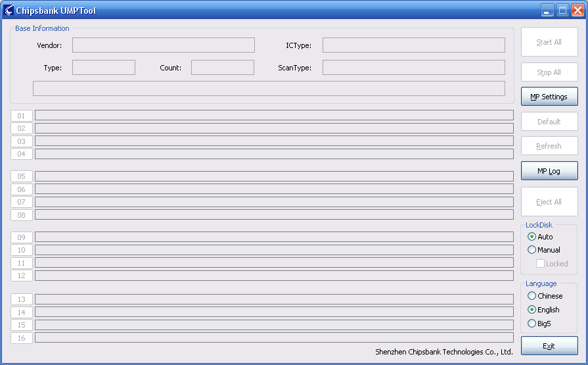Image resolution: width=588 pixels, height=365 pixels.
Task: Click the Exit button
Action: point(549,346)
